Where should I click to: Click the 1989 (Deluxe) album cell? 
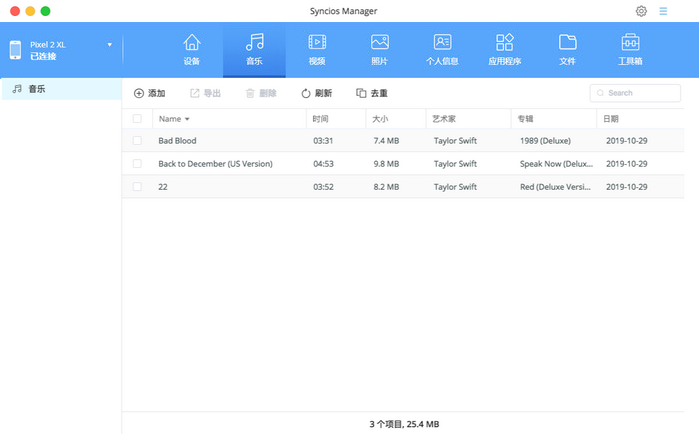[545, 141]
